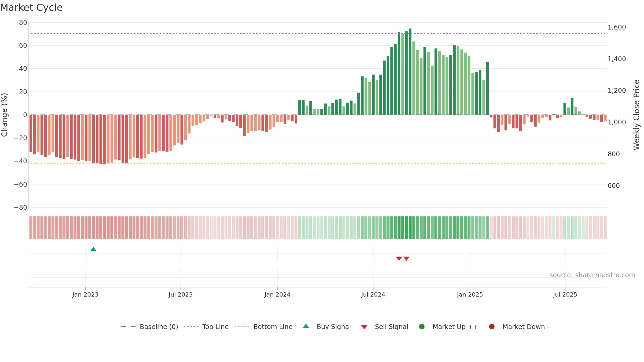Toggle the Top Line legend entry
The image size is (644, 362).
click(206, 327)
